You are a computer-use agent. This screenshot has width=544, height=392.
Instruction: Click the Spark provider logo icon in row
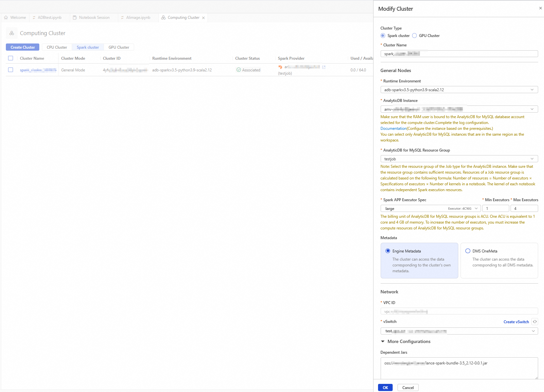point(280,67)
